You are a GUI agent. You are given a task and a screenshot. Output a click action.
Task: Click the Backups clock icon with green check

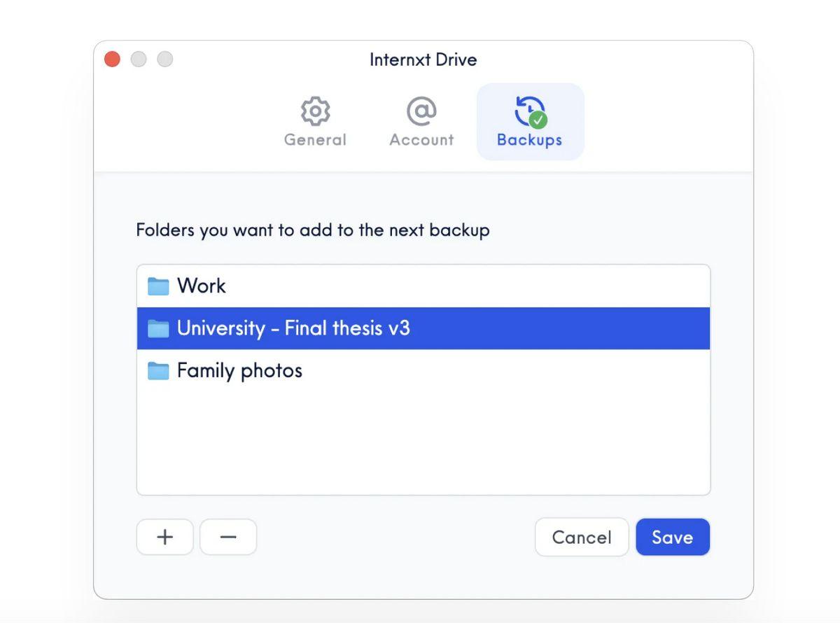531,112
